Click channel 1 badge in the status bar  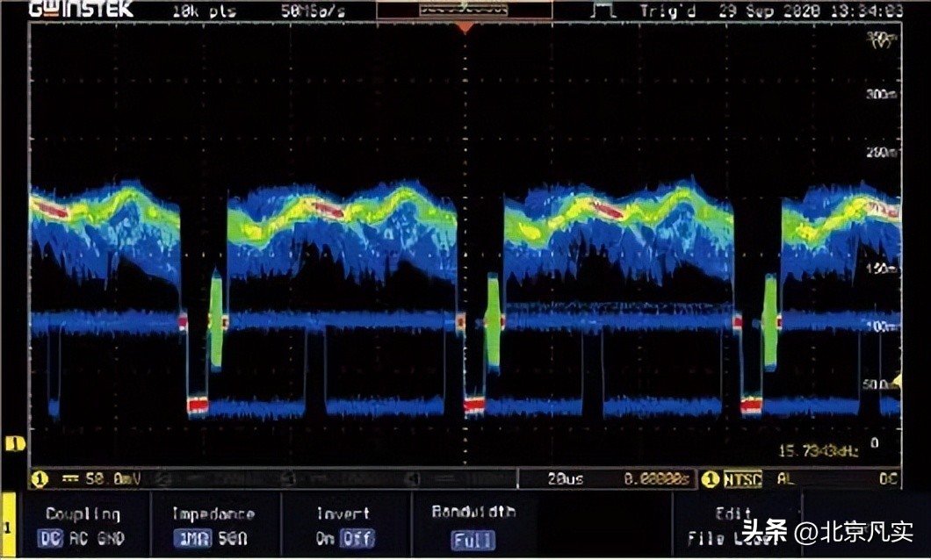click(40, 478)
